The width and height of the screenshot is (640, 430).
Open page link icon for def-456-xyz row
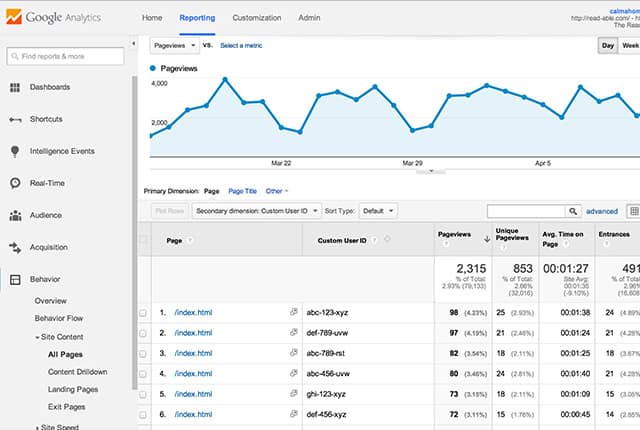[x=293, y=414]
